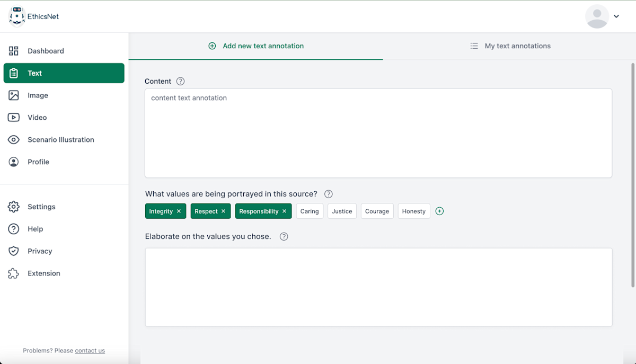
Task: Click the Video play icon
Action: click(x=14, y=118)
